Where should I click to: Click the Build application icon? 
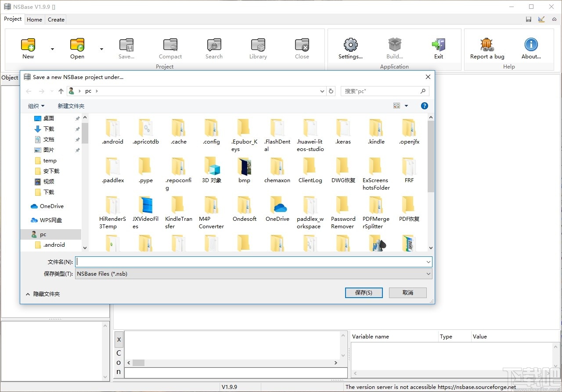pos(395,45)
